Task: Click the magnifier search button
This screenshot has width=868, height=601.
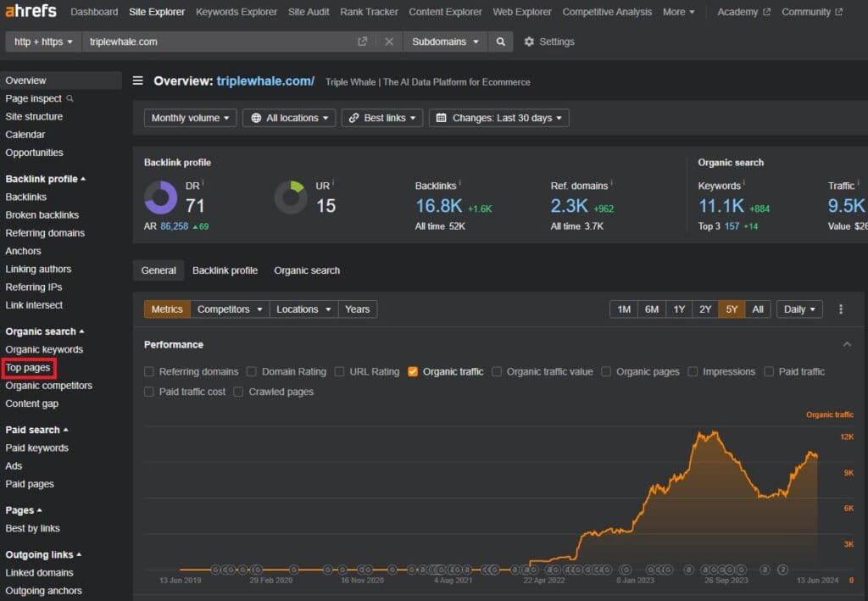Action: click(x=500, y=42)
